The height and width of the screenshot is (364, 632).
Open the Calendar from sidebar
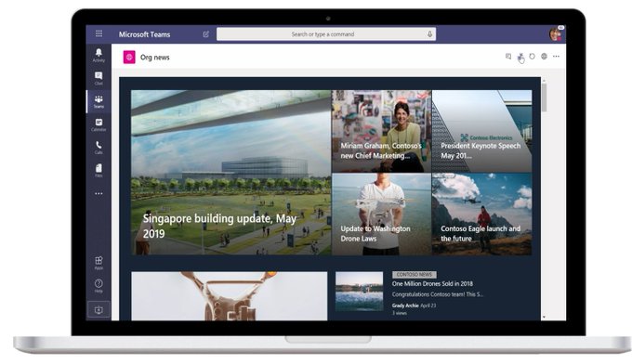(x=99, y=124)
